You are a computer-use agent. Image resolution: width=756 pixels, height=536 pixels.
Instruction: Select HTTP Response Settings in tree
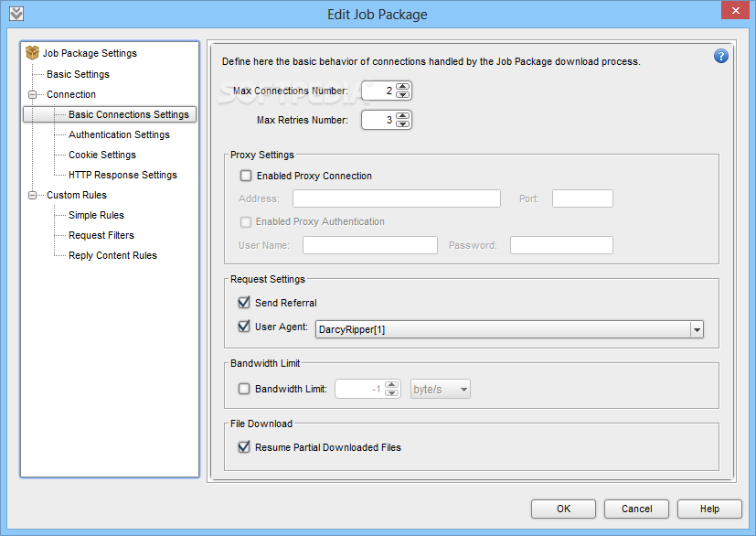point(122,175)
